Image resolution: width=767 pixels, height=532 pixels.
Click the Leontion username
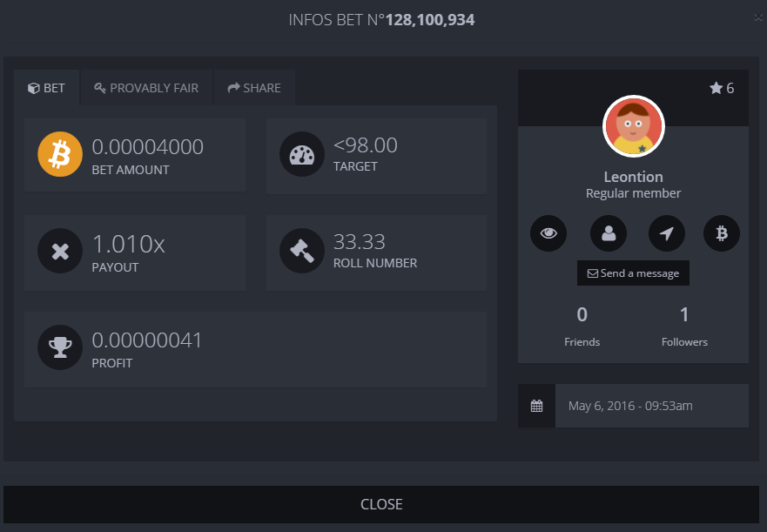tap(634, 177)
